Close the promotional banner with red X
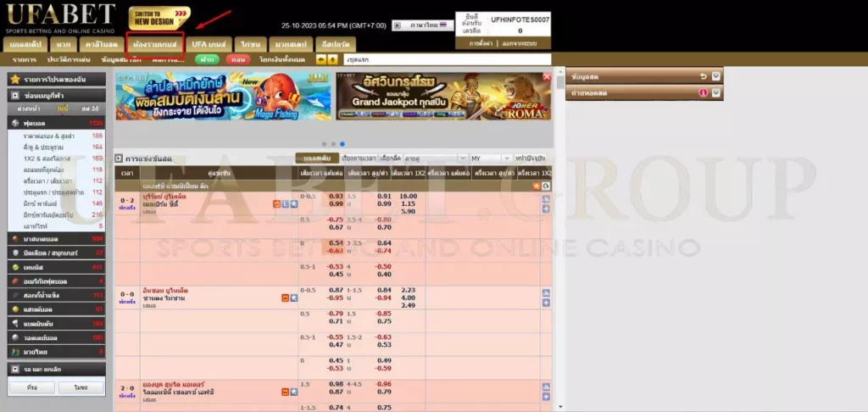 (548, 76)
